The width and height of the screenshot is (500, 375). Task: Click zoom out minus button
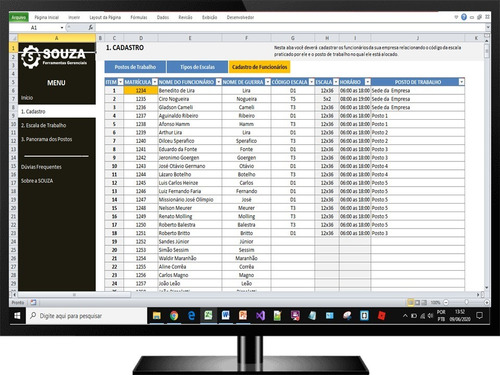click(x=446, y=302)
